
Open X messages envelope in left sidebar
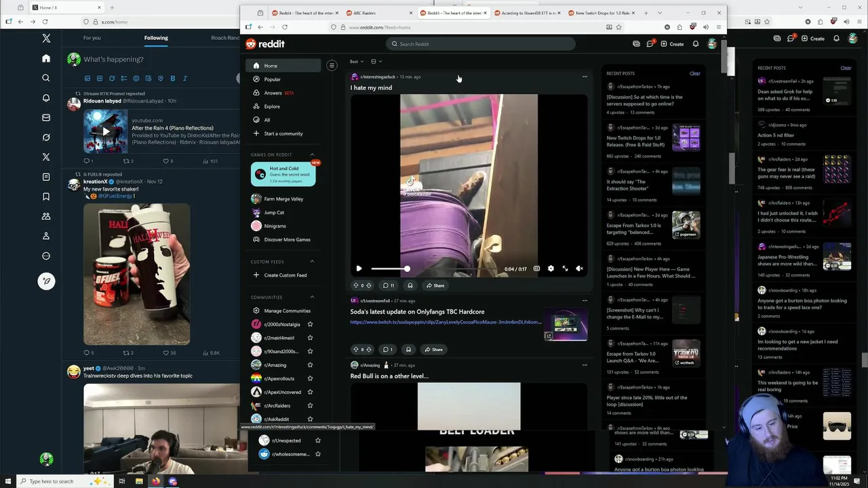click(x=46, y=117)
